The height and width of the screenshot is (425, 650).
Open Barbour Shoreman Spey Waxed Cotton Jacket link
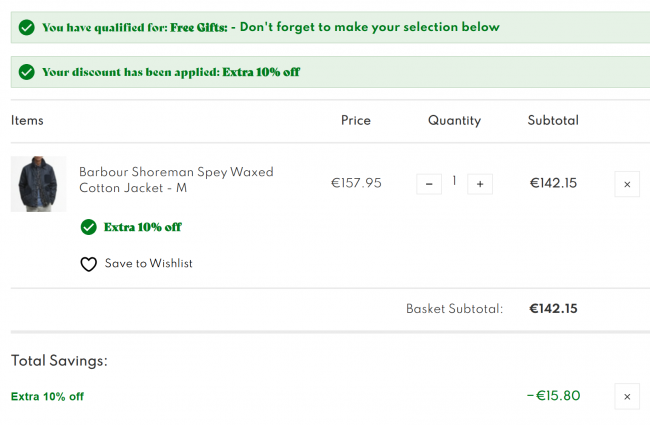[x=176, y=180]
